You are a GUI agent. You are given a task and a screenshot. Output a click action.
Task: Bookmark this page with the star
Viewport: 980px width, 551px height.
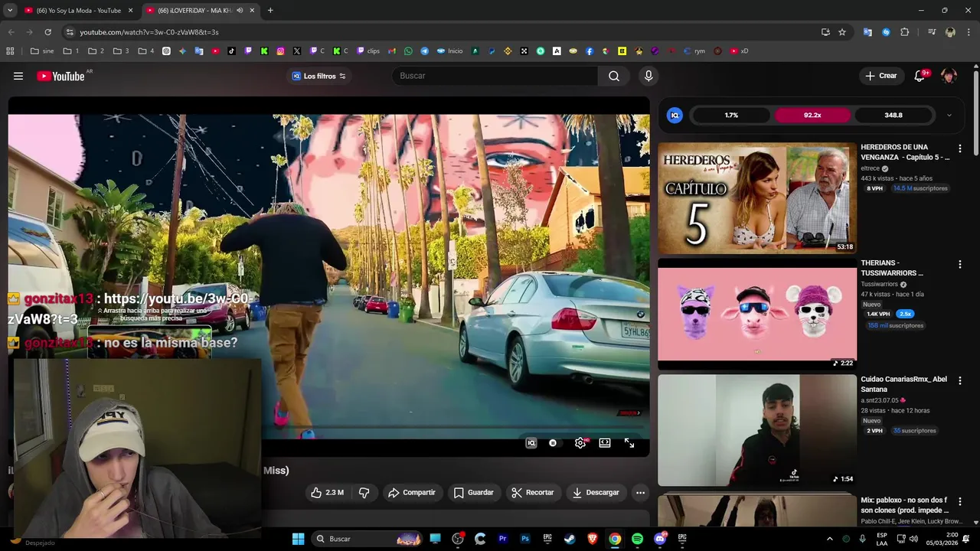(x=842, y=32)
